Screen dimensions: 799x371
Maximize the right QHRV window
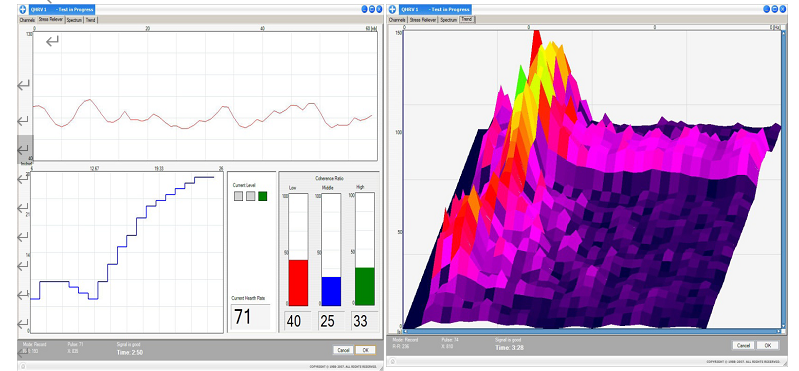pyautogui.click(x=775, y=9)
